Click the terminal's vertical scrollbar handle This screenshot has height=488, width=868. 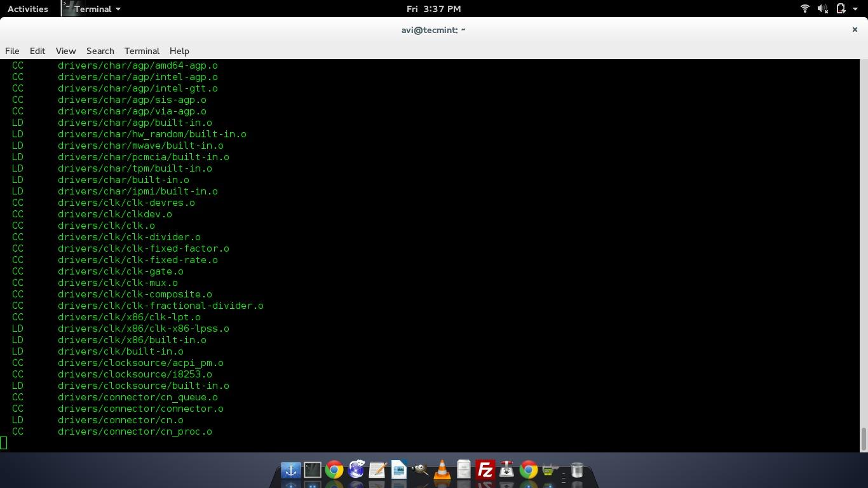864,438
